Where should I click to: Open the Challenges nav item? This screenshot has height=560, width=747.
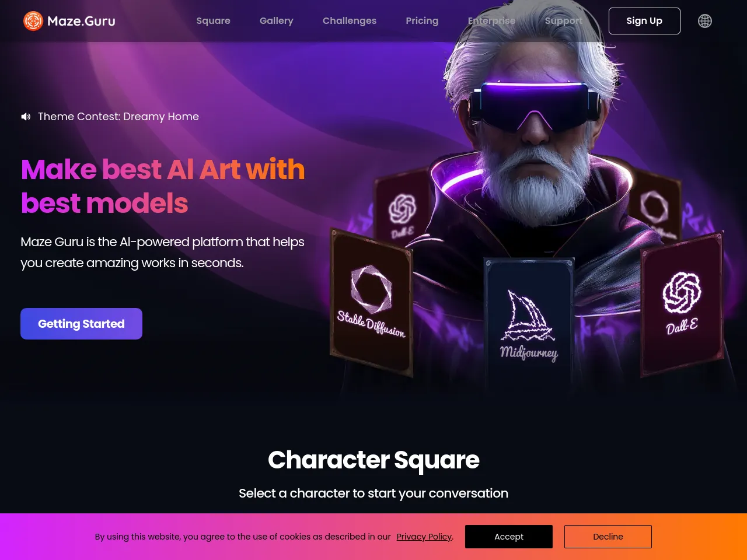coord(350,21)
